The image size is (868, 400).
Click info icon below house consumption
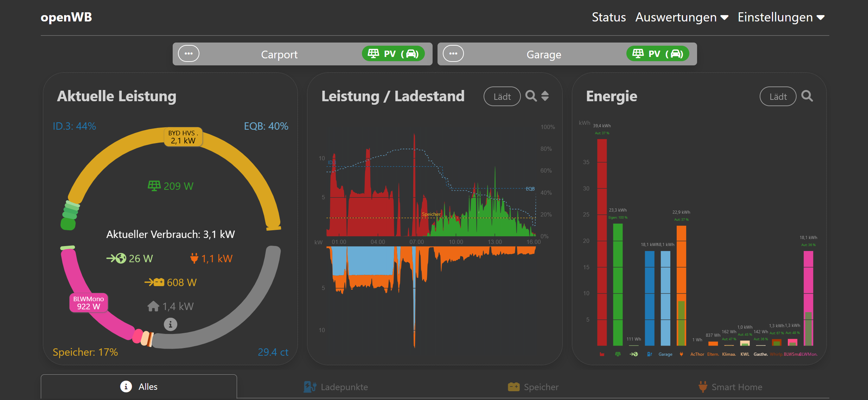(170, 324)
